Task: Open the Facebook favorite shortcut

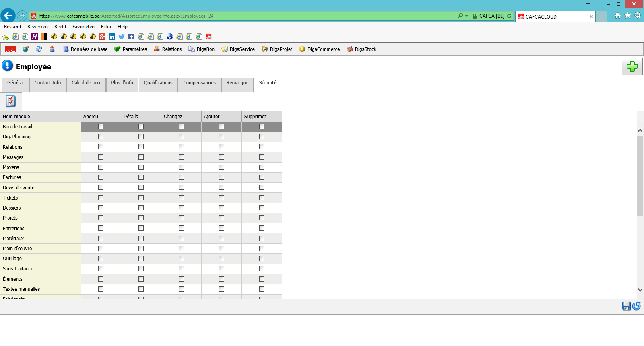Action: coord(131,37)
